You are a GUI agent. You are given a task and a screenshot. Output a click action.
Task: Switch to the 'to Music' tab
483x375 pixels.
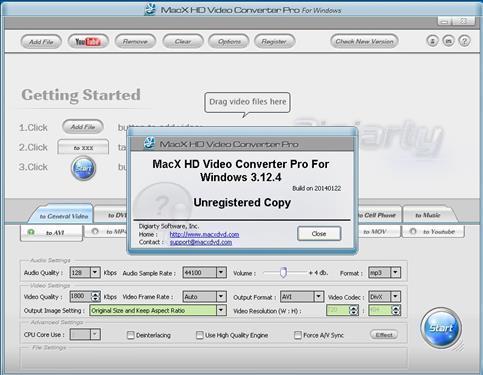tap(428, 215)
